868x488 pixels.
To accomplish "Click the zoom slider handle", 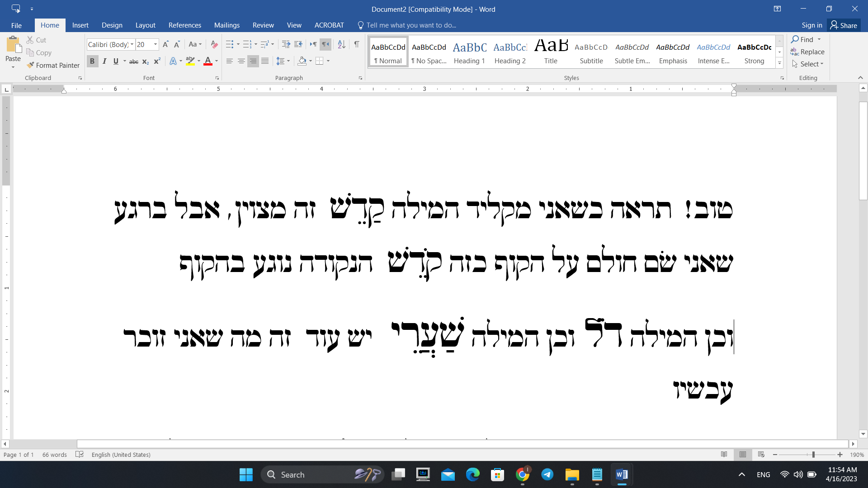I will 813,455.
